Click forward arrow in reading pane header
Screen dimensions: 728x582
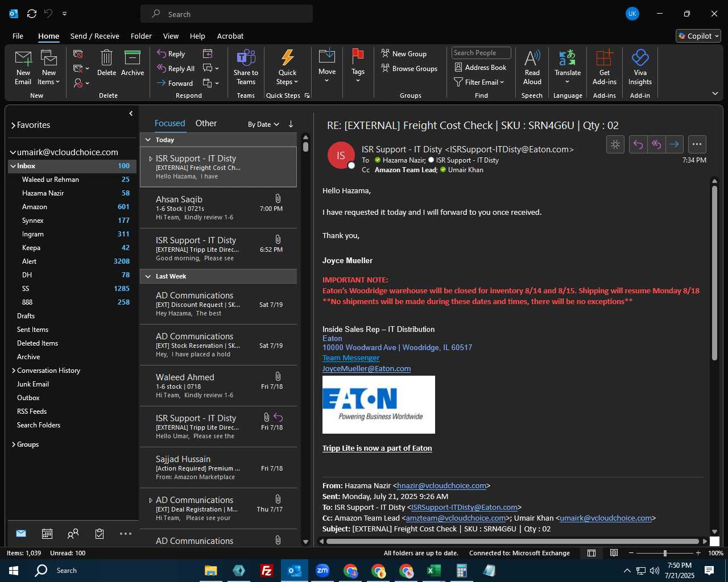point(674,144)
